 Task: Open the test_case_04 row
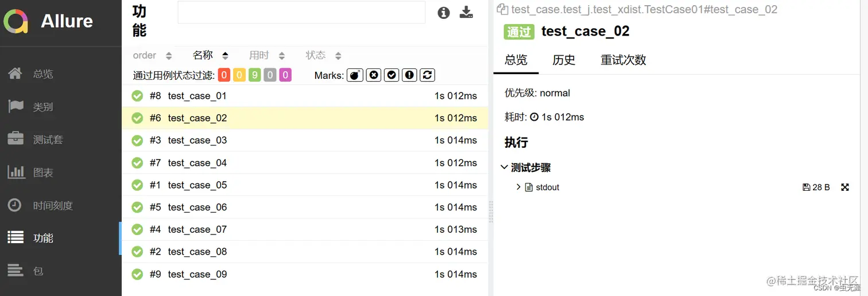click(x=305, y=163)
